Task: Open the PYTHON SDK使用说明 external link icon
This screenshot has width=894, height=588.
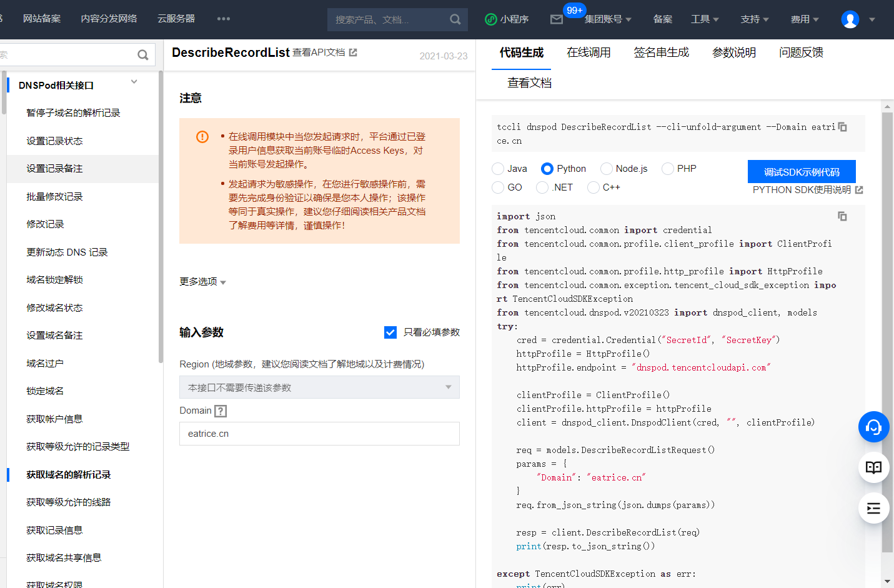Action: pyautogui.click(x=859, y=190)
